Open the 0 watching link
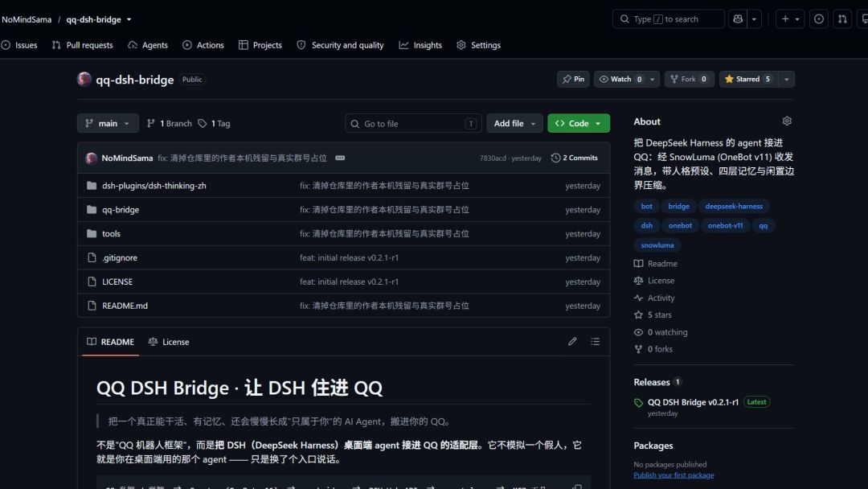This screenshot has height=489, width=868. tap(661, 332)
